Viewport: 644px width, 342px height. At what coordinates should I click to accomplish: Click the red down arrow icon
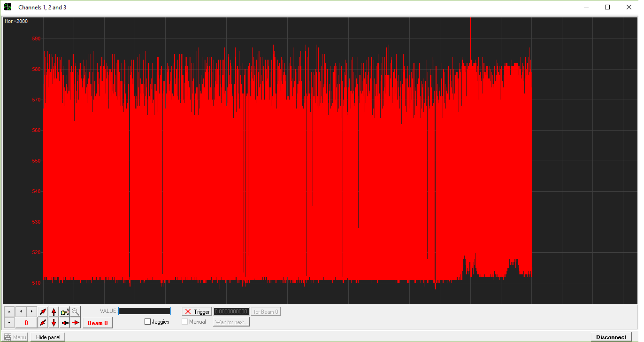point(54,323)
